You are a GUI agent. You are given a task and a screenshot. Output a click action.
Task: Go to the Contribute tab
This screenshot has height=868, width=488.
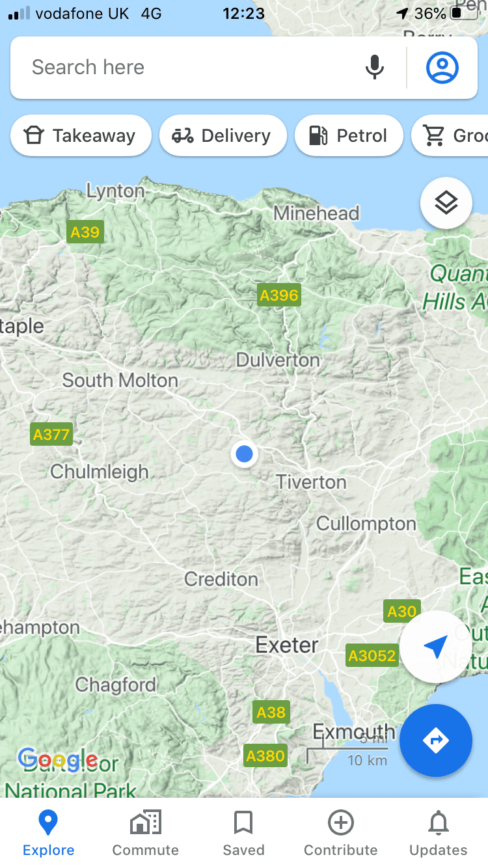click(x=341, y=834)
